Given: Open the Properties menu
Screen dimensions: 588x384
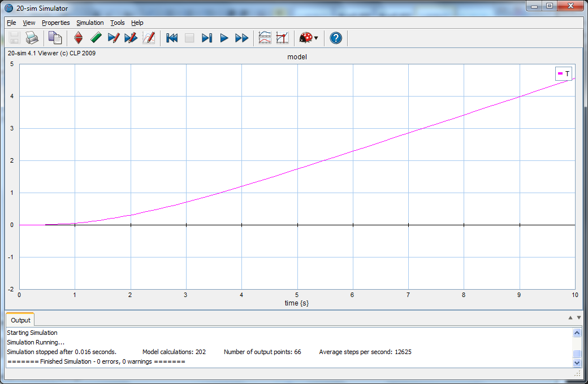Looking at the screenshot, I should tap(56, 23).
